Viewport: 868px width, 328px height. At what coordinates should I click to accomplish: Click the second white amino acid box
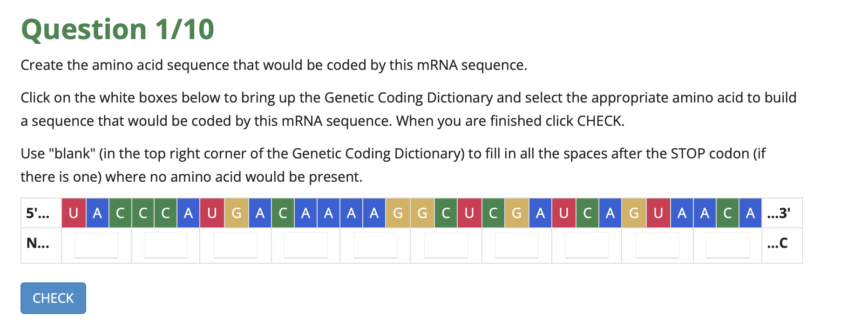[x=166, y=244]
